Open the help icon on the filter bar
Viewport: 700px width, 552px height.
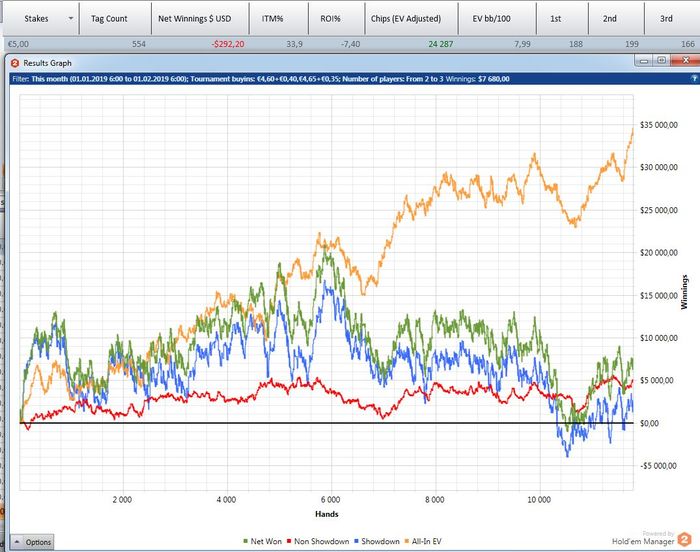tap(694, 79)
